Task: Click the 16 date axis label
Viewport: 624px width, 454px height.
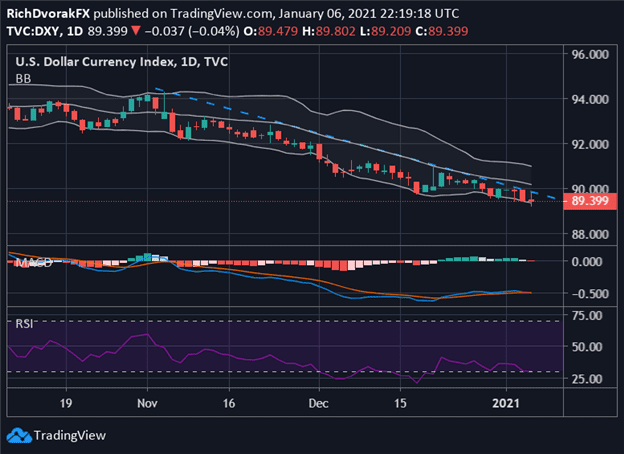Action: point(229,403)
